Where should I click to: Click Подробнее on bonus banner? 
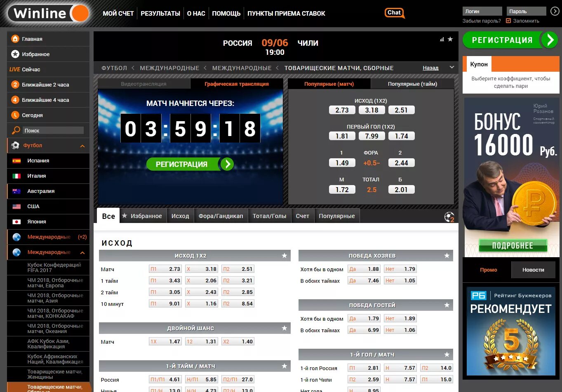click(x=513, y=246)
